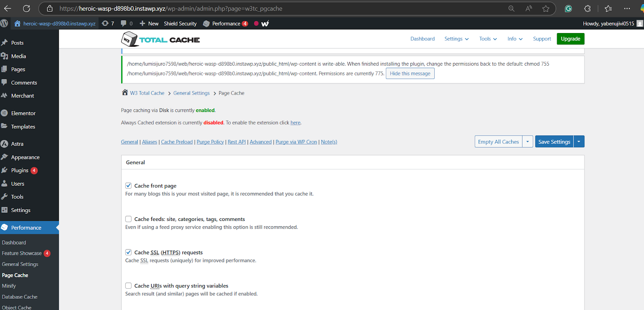
Task: Open the Save Settings dropdown arrow
Action: [x=579, y=141]
